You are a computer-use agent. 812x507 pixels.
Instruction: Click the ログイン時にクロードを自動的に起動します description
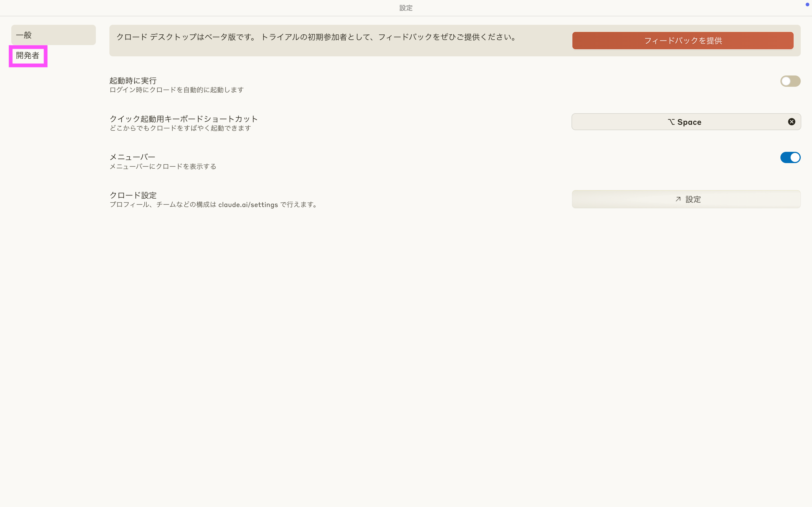coord(176,90)
